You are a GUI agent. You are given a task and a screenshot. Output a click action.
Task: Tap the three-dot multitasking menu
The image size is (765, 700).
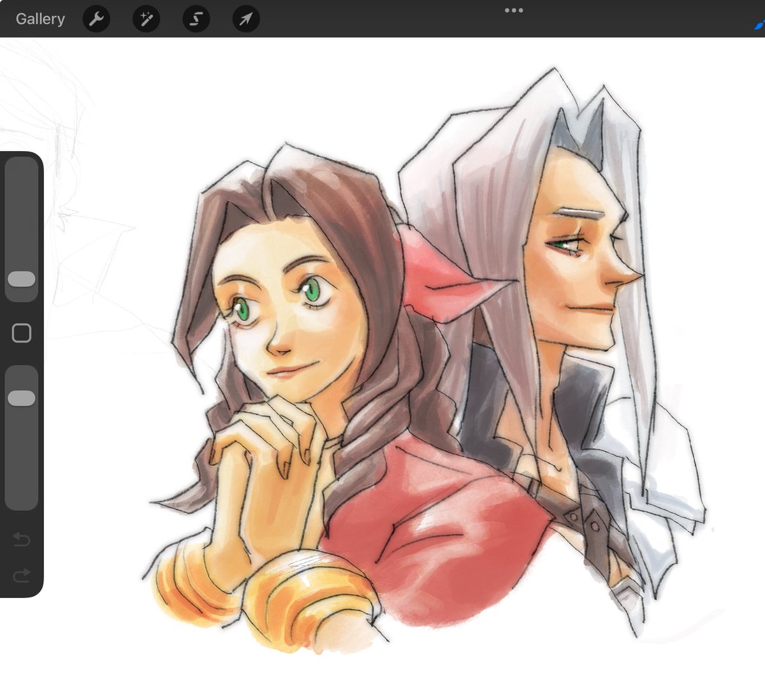514,10
